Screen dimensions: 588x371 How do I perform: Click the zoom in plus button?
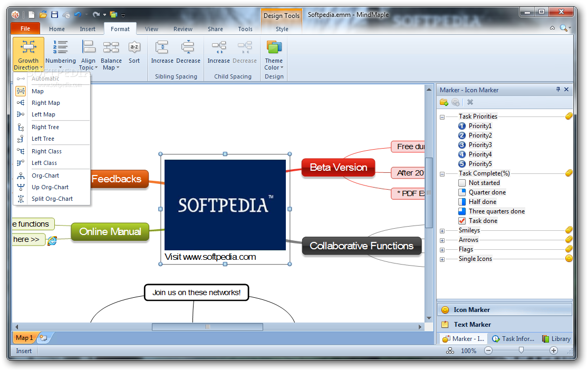(x=554, y=350)
